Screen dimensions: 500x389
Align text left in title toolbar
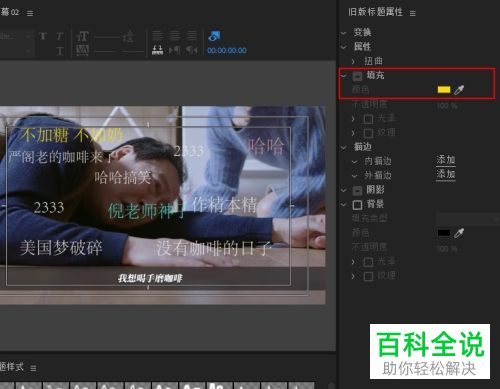[x=158, y=35]
